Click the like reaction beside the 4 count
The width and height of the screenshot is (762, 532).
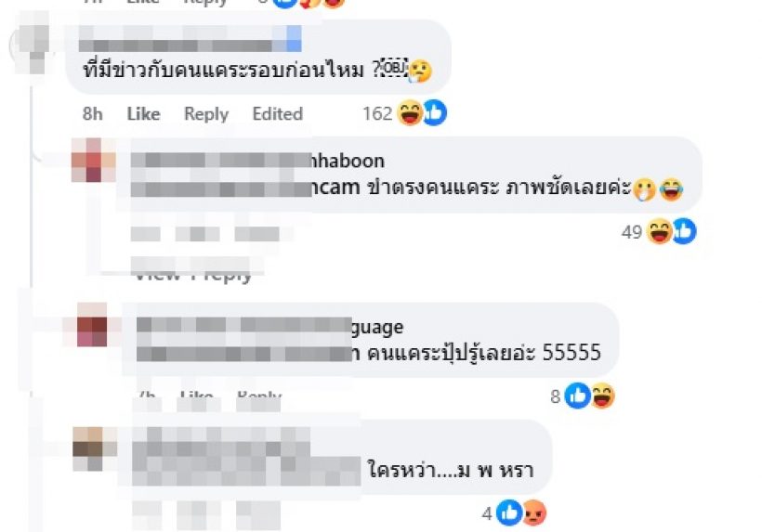[509, 513]
